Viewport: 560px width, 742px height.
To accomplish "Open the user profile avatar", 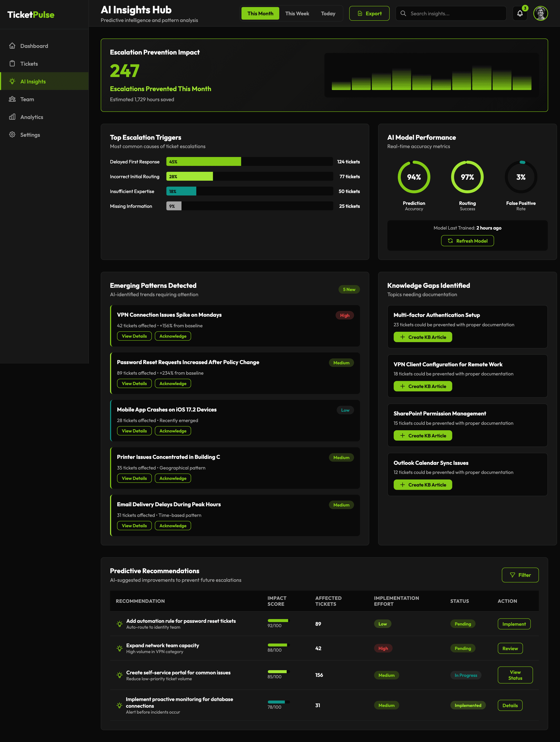I will (541, 13).
